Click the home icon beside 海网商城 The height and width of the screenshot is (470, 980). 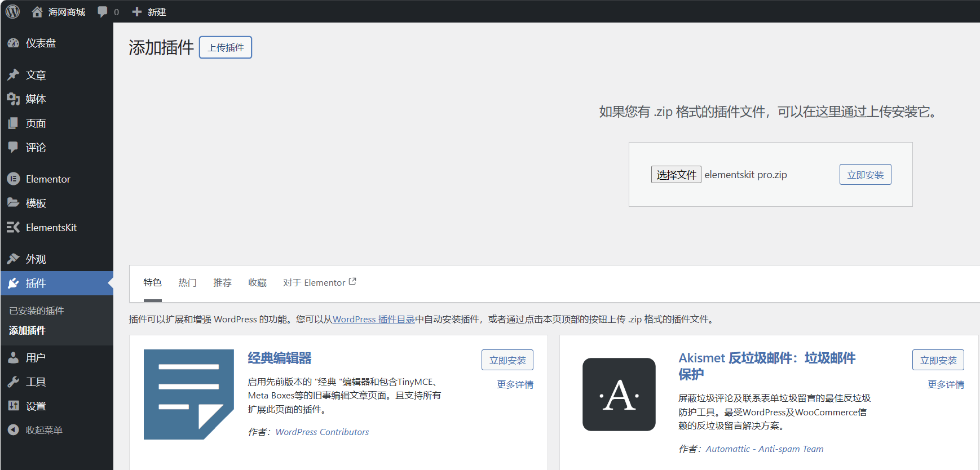click(37, 12)
